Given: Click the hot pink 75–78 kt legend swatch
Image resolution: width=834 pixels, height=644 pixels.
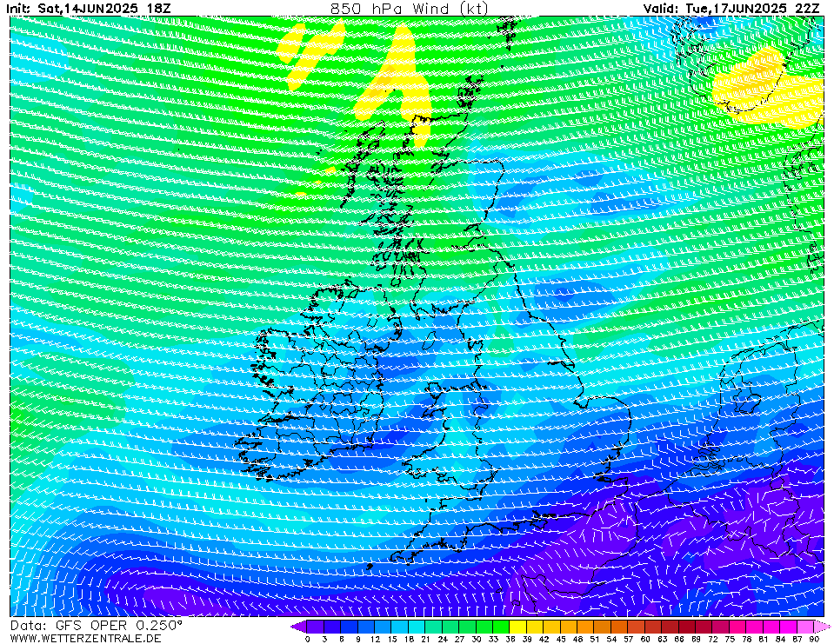Looking at the screenshot, I should (737, 627).
